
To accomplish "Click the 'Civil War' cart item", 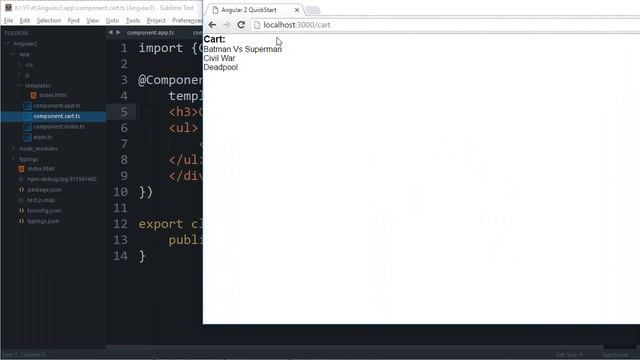I will (x=219, y=58).
